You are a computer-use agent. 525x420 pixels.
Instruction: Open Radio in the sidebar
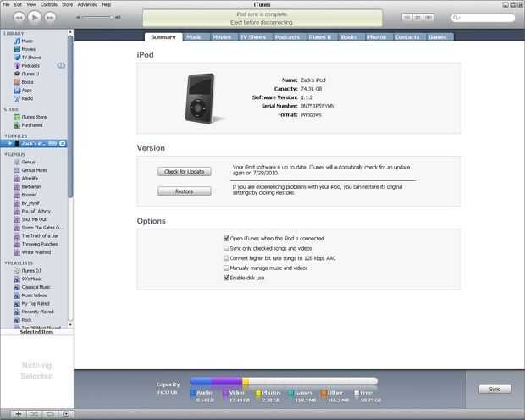click(24, 98)
